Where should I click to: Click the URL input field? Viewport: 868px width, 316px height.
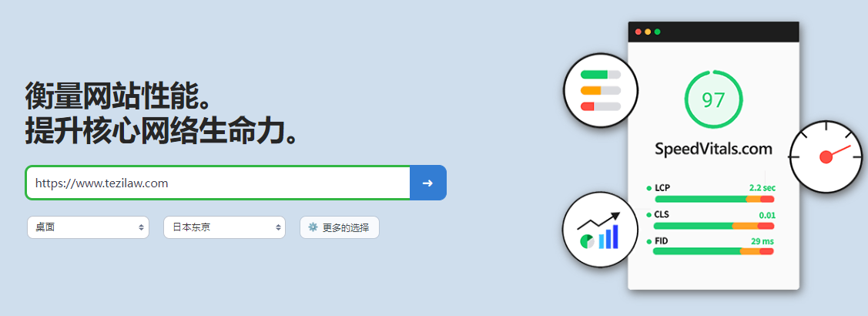217,183
